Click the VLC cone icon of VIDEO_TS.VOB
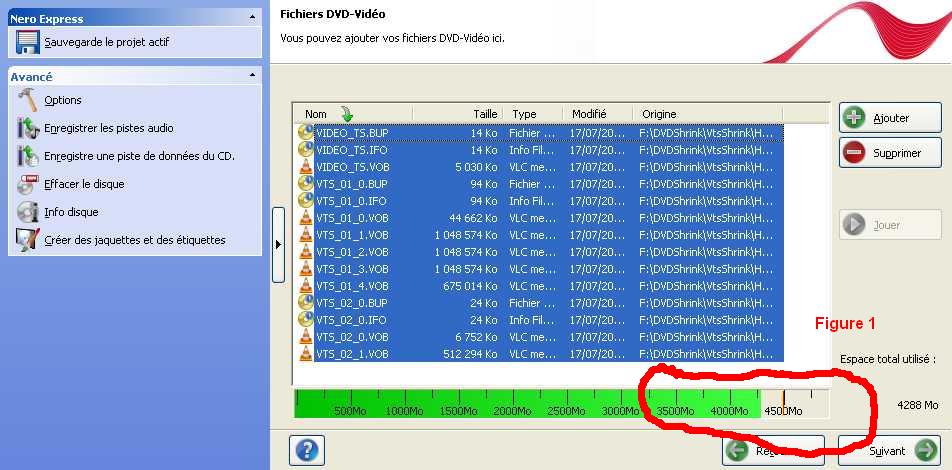The image size is (952, 470). 306,166
